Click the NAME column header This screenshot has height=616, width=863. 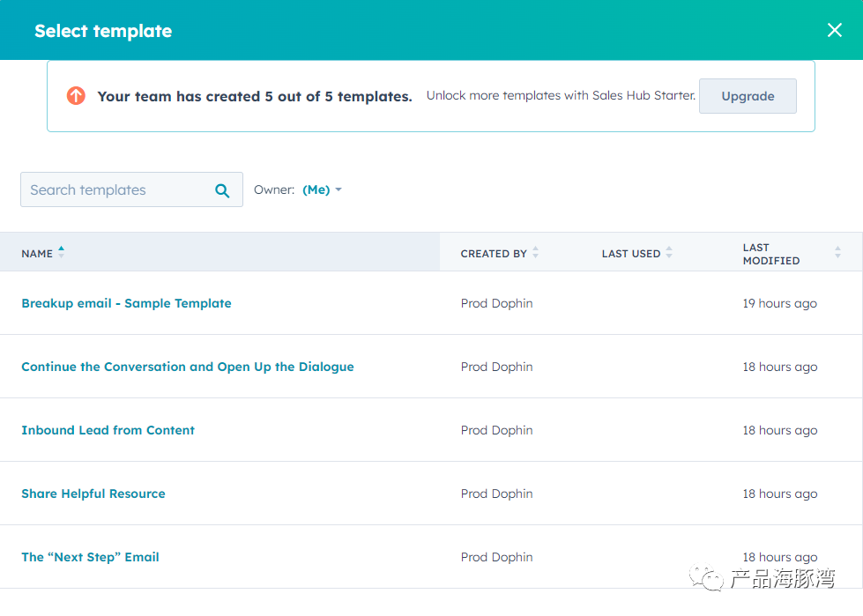pos(37,254)
